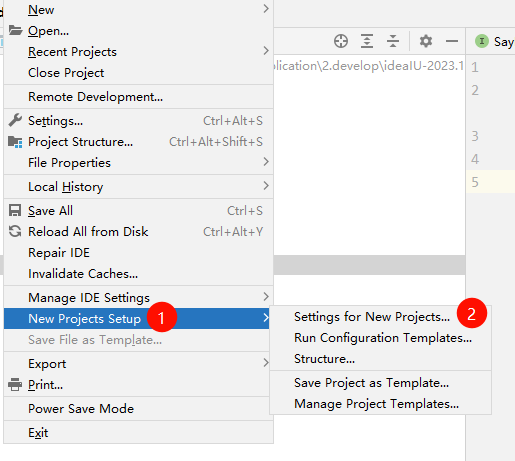Expand the Local History submenu arrow
Screen dimensions: 515x461
coord(266,186)
